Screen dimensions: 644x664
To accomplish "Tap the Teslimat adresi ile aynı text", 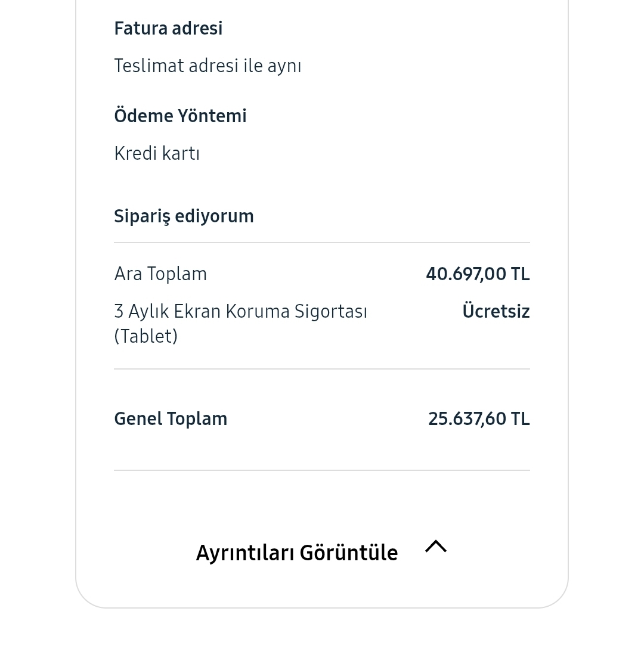I will click(x=208, y=66).
